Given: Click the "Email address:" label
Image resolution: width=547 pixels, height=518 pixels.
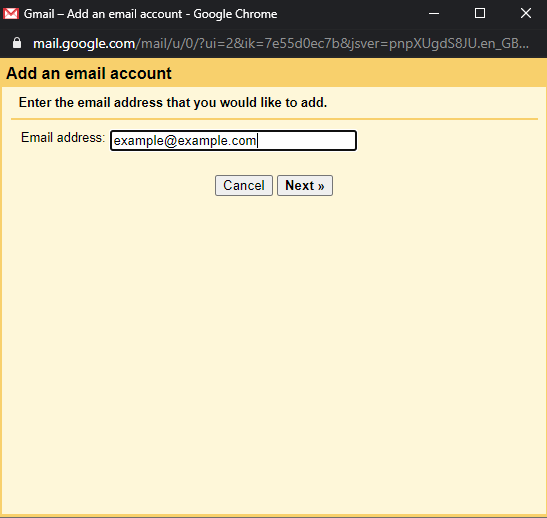Looking at the screenshot, I should (x=63, y=137).
